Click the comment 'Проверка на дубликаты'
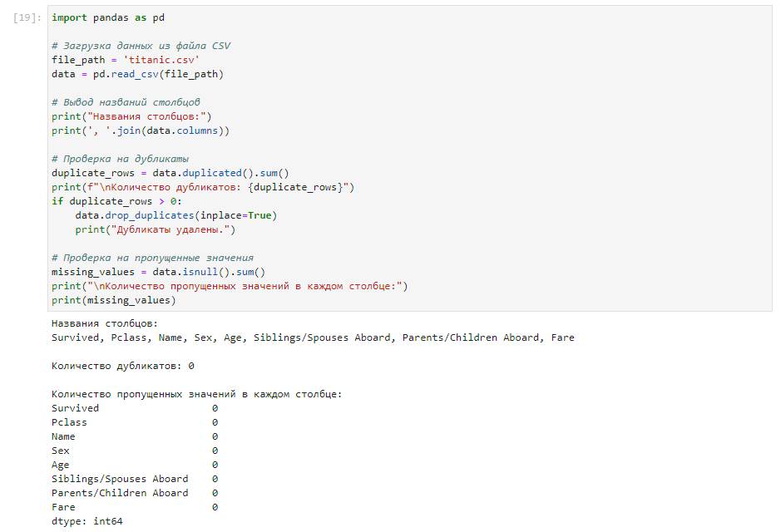Screen dimensions: 781x532 point(120,159)
